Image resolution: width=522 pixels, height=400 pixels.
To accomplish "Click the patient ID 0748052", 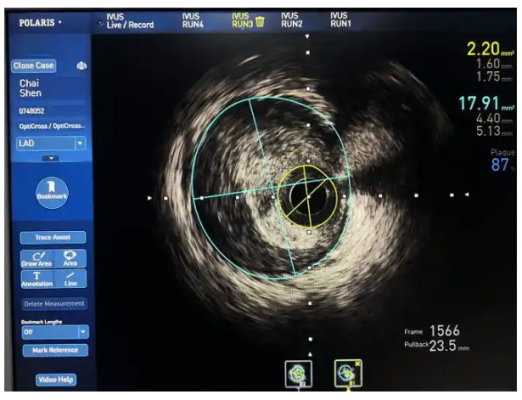I will click(32, 111).
